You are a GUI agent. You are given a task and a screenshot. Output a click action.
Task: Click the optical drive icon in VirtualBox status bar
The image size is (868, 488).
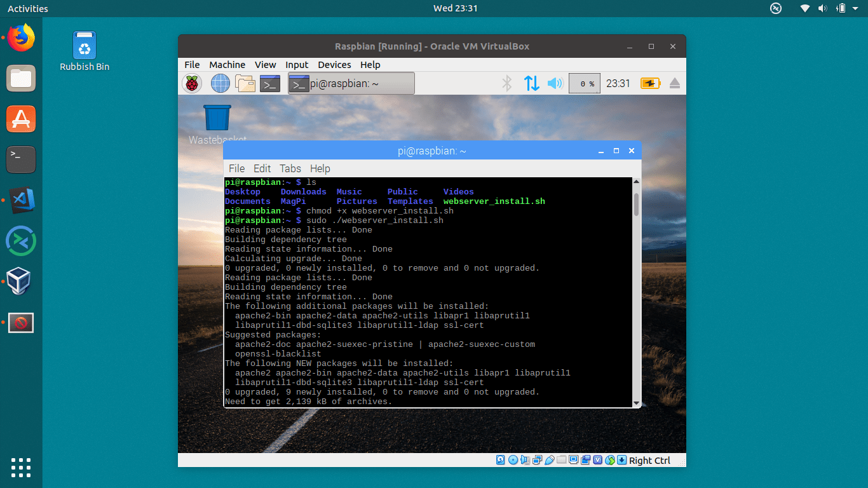(x=513, y=459)
